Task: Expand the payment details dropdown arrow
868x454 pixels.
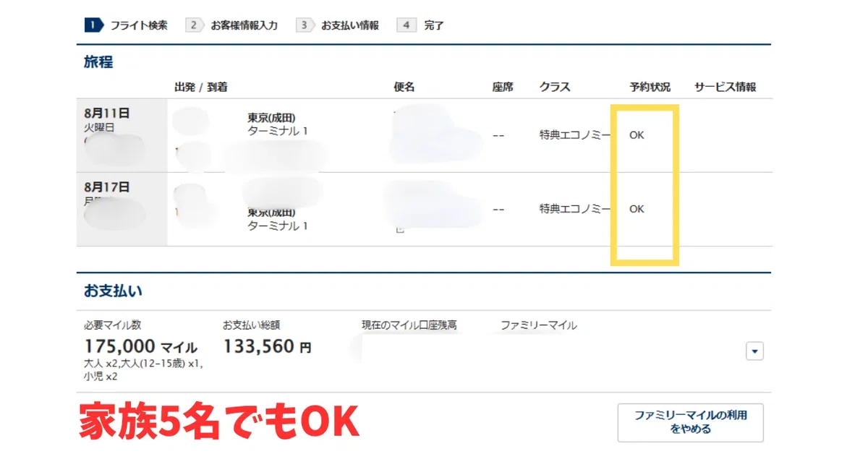Action: 754,351
